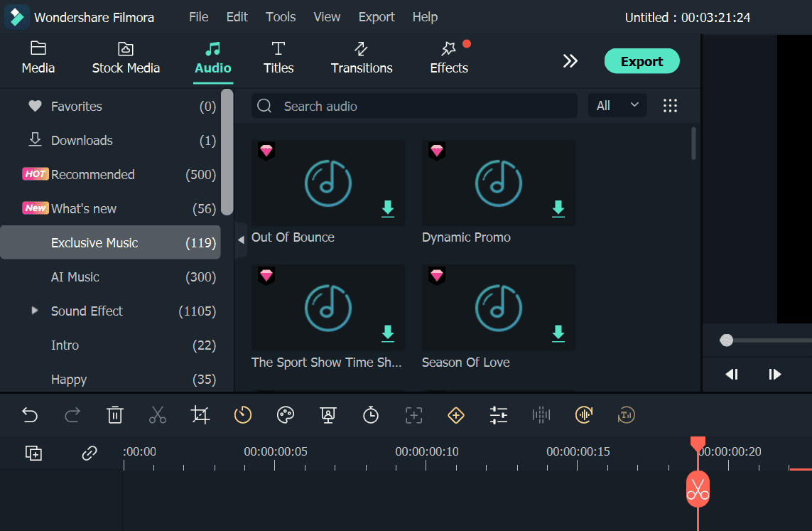Screen dimensions: 812x531
Task: Click the Green Screen icon
Action: 327,415
